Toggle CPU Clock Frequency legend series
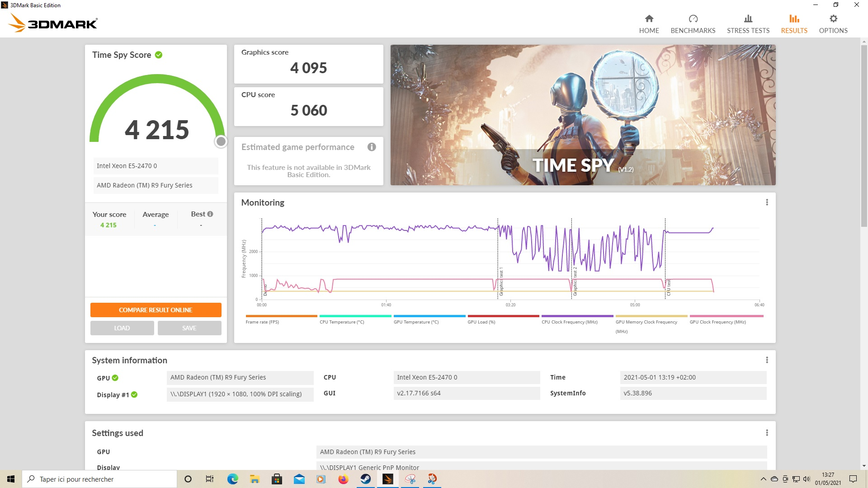The height and width of the screenshot is (488, 868). 569,322
